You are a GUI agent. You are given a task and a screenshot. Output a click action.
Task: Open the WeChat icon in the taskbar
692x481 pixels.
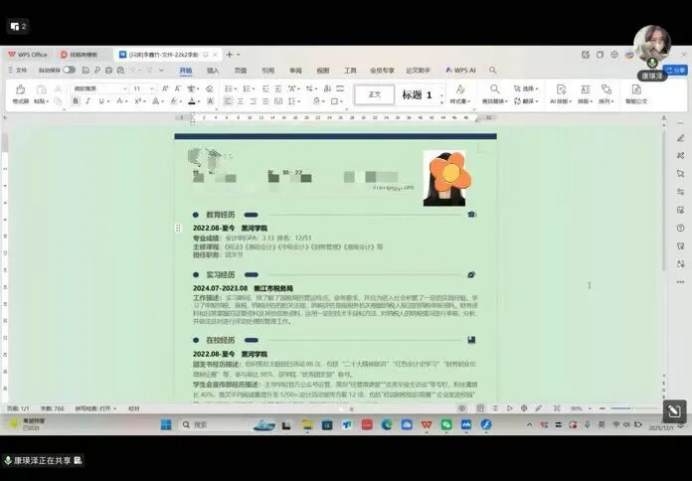pos(446,425)
